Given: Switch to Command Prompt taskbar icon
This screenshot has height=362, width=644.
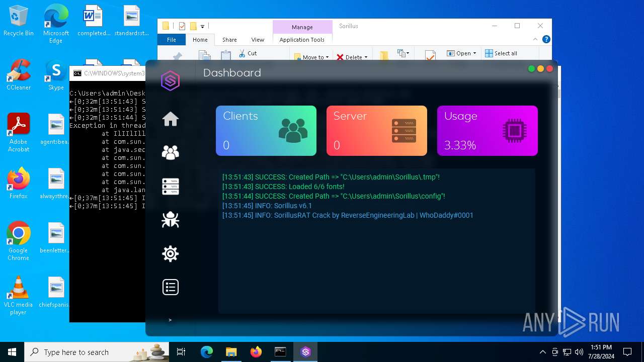Looking at the screenshot, I should point(280,352).
